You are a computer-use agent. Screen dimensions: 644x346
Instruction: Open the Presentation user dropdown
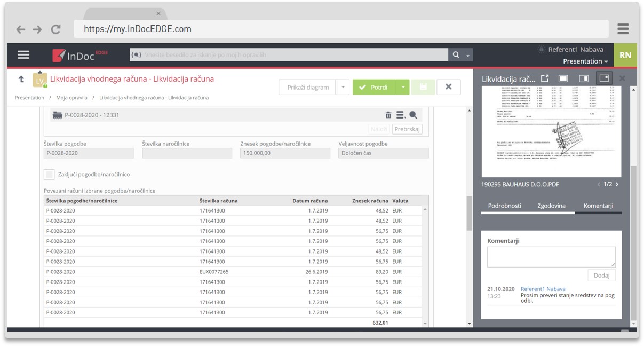click(585, 61)
